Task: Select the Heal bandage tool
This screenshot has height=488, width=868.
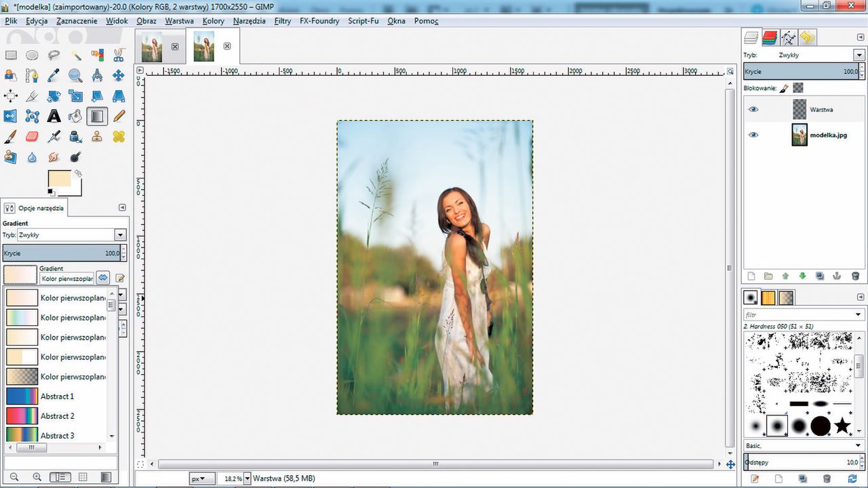Action: (x=119, y=137)
